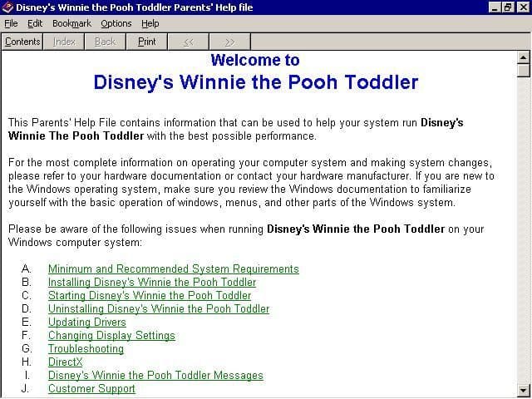Click the previous topic << button

pos(189,42)
